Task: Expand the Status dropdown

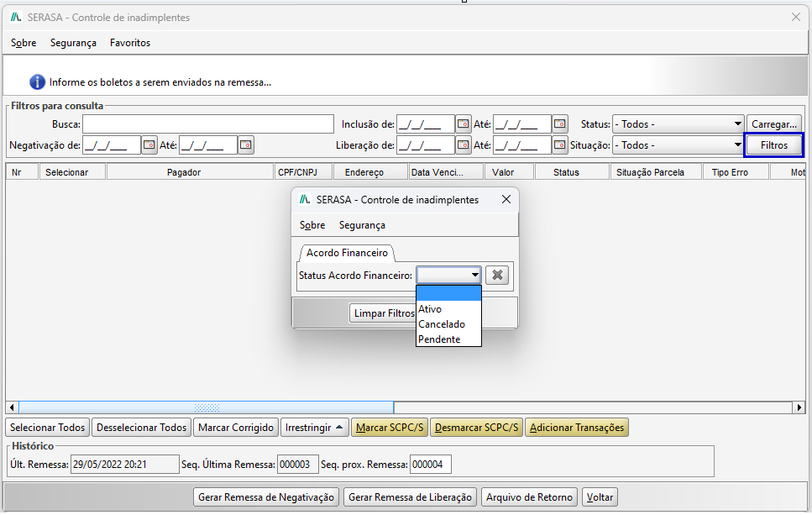Action: [x=737, y=124]
